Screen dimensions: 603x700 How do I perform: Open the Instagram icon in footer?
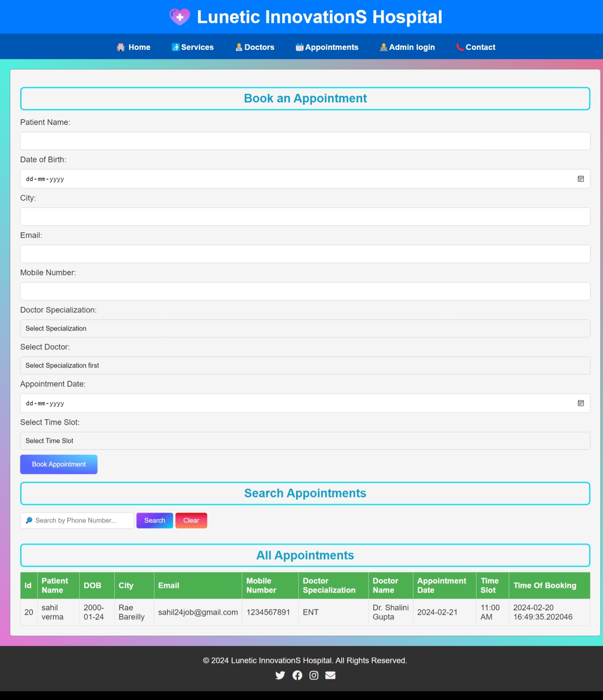(x=314, y=675)
